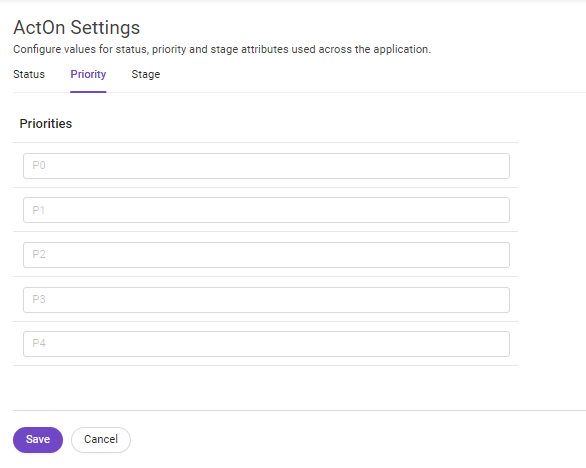Click the purple underline beneath Priority tab

[x=88, y=92]
